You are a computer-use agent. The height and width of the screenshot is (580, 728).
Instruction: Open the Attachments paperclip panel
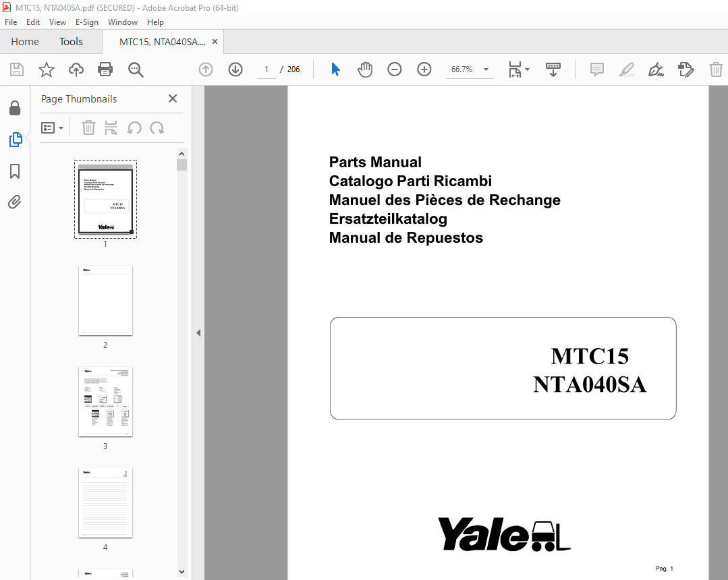click(15, 202)
